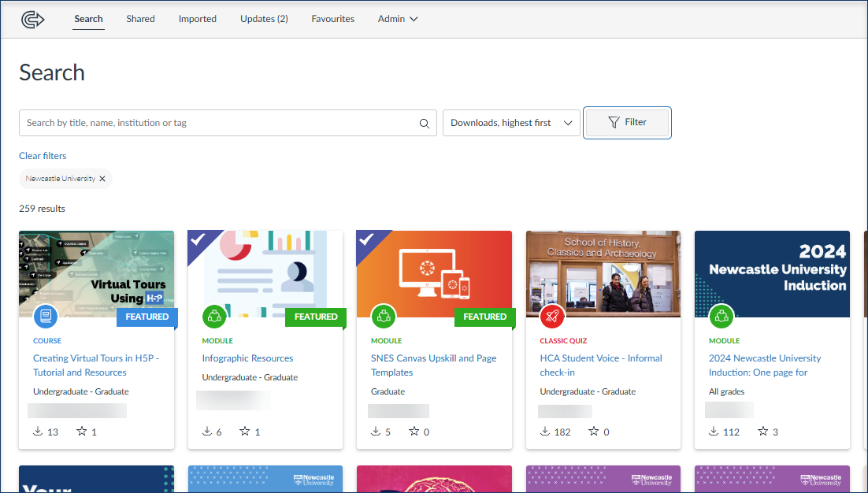Go to the Updates (2) tab
This screenshot has height=493, width=868.
pos(264,19)
